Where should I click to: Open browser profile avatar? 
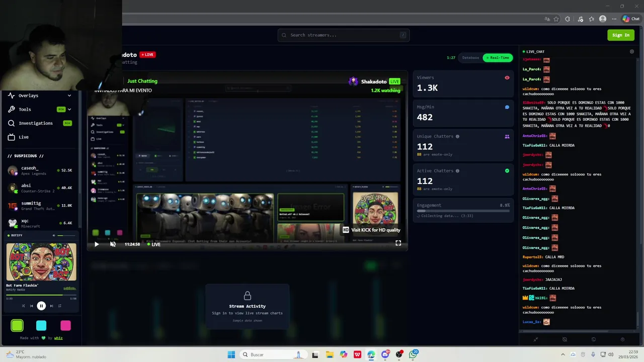click(x=603, y=19)
